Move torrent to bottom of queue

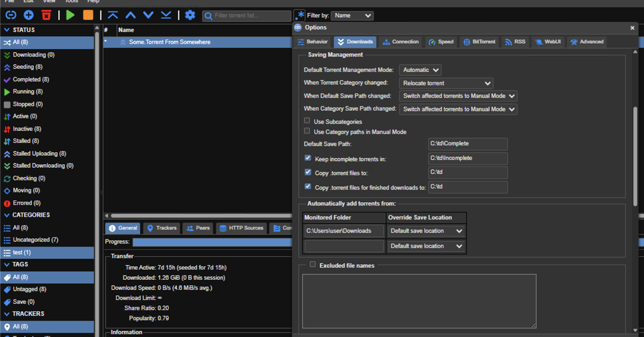coord(166,15)
